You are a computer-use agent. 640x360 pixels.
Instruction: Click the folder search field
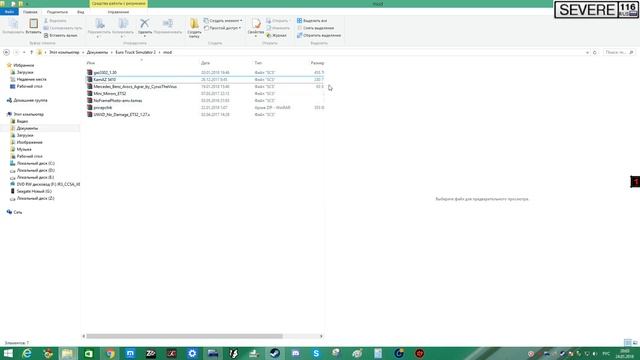click(619, 52)
